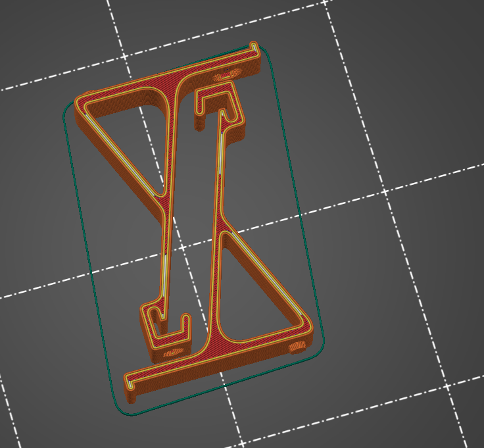484x448 pixels.
Task: Click the grid line intersection right of the model
Action: tap(385, 191)
